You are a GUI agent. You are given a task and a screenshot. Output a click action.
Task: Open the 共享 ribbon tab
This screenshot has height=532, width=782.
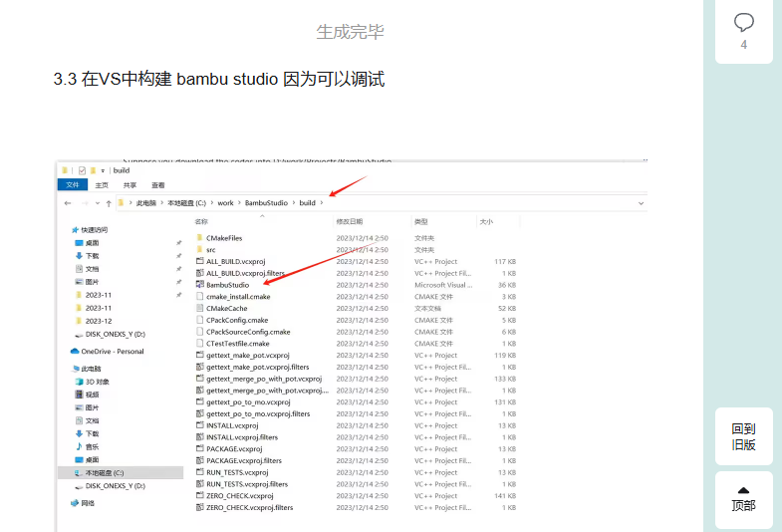tap(130, 185)
